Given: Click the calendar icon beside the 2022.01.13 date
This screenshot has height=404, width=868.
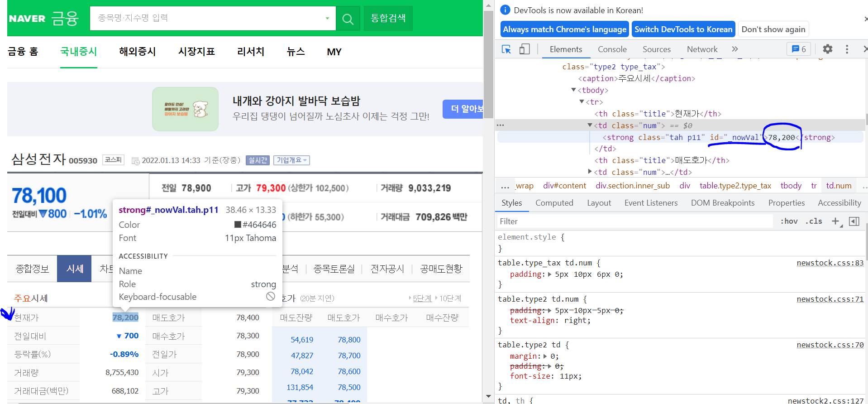Looking at the screenshot, I should (135, 160).
